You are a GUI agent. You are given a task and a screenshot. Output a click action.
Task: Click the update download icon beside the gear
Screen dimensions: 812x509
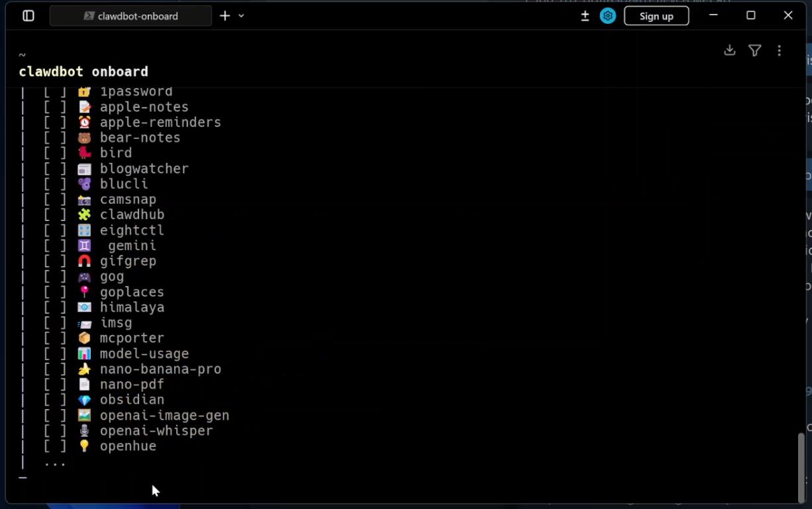585,16
